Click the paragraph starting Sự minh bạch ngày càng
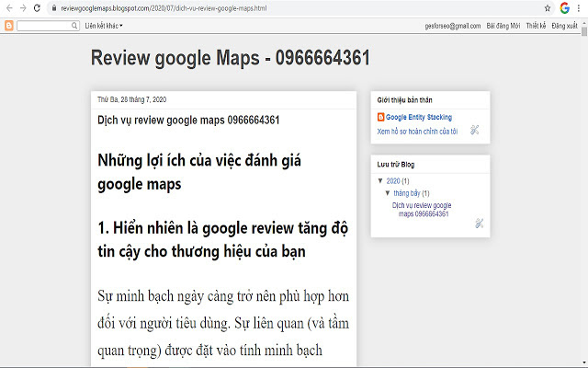The width and height of the screenshot is (588, 368). click(223, 323)
